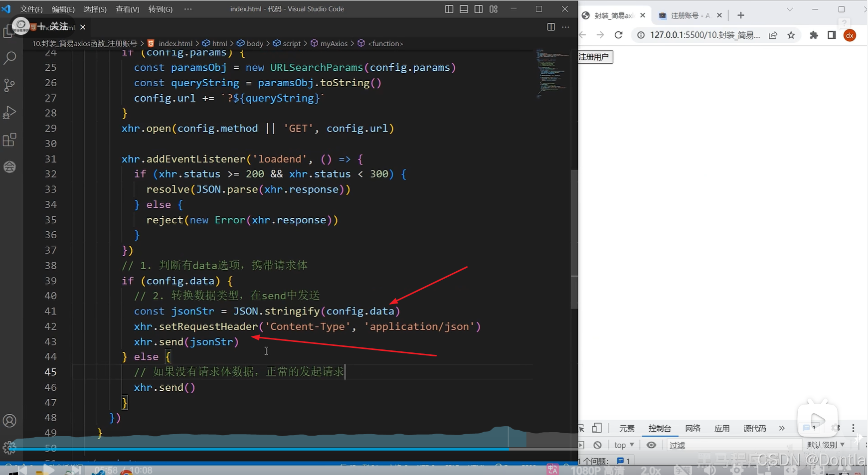Viewport: 868px width, 475px height.
Task: Open the Manage gear in activity bar
Action: 9,447
